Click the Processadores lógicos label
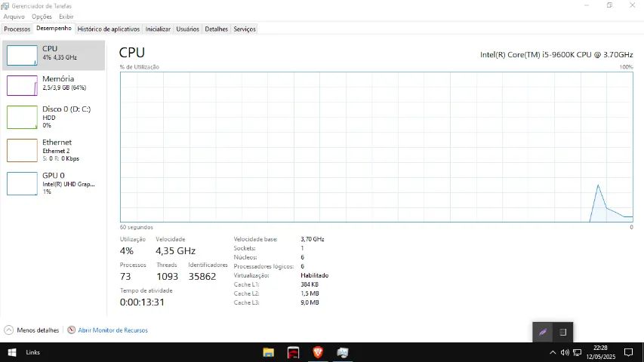The height and width of the screenshot is (362, 644). (x=263, y=266)
